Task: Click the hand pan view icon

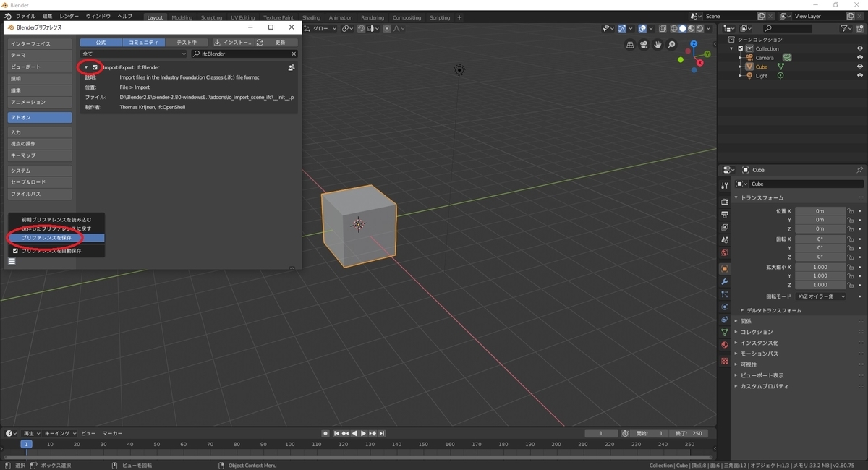Action: [658, 45]
